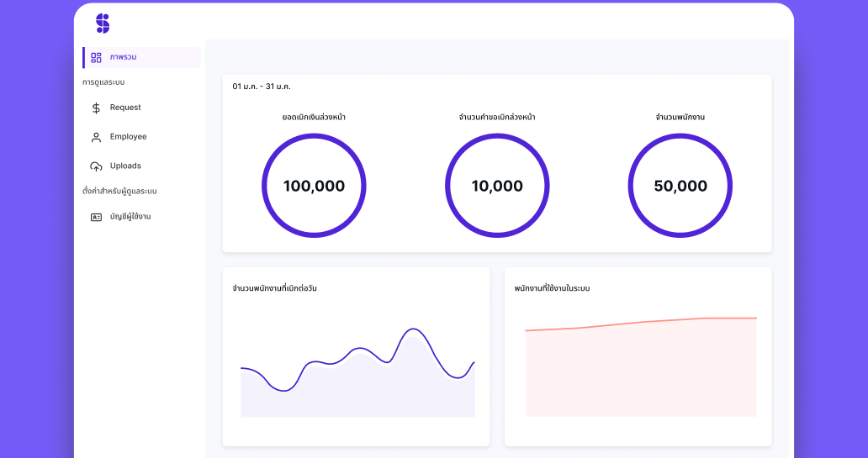Click the purple app logo in header
This screenshot has width=868, height=458.
[x=103, y=24]
